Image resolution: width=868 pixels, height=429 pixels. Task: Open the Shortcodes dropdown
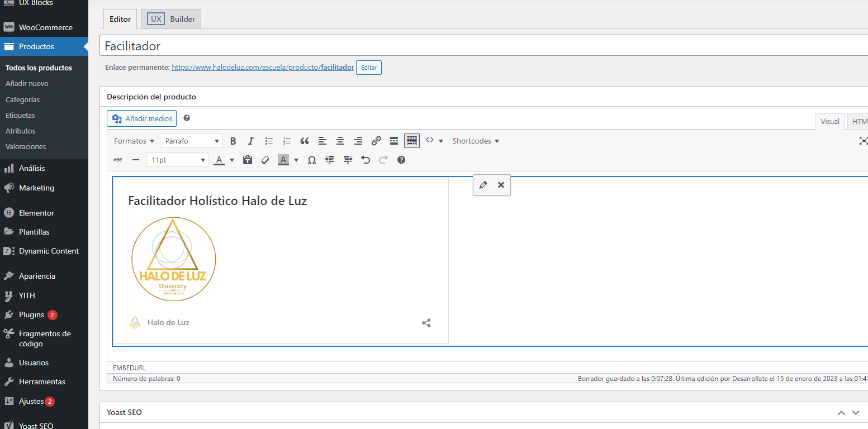tap(476, 141)
